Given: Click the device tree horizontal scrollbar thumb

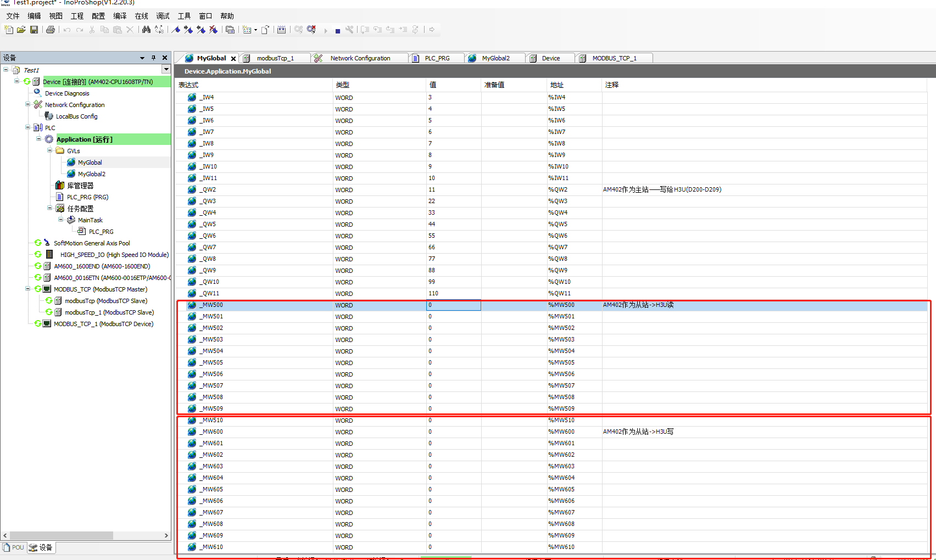Looking at the screenshot, I should click(x=62, y=535).
